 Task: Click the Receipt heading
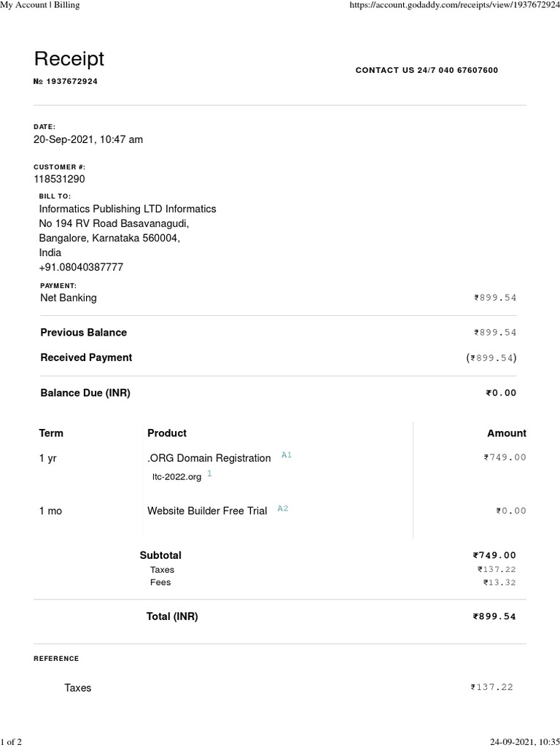coord(69,59)
